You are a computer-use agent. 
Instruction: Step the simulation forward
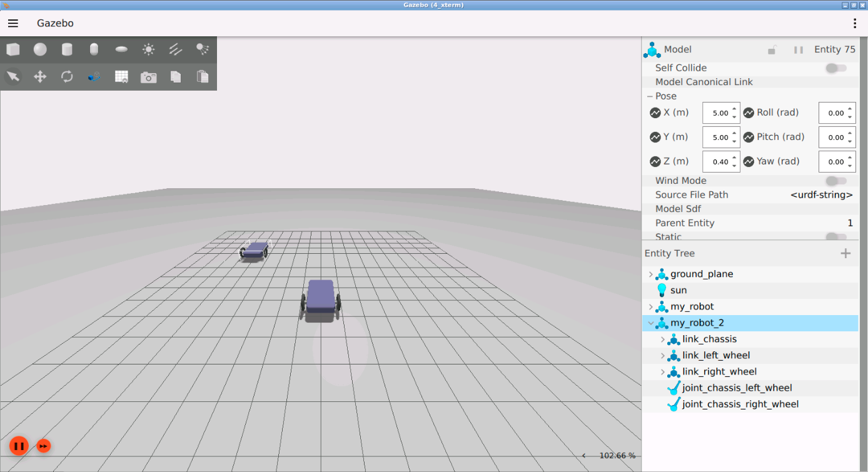coord(43,446)
